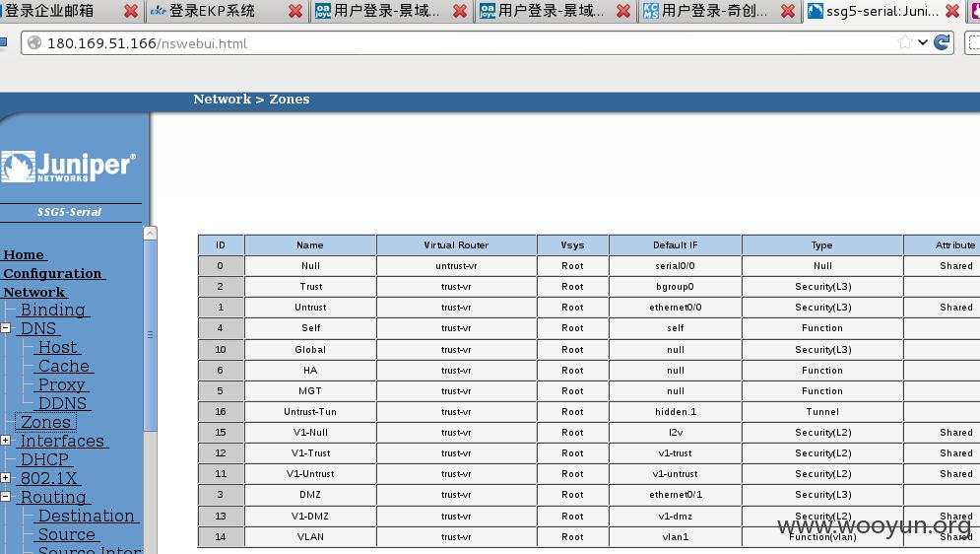This screenshot has width=980, height=554.
Task: Switch to the 登录EKP系统 tab
Action: click(x=227, y=11)
